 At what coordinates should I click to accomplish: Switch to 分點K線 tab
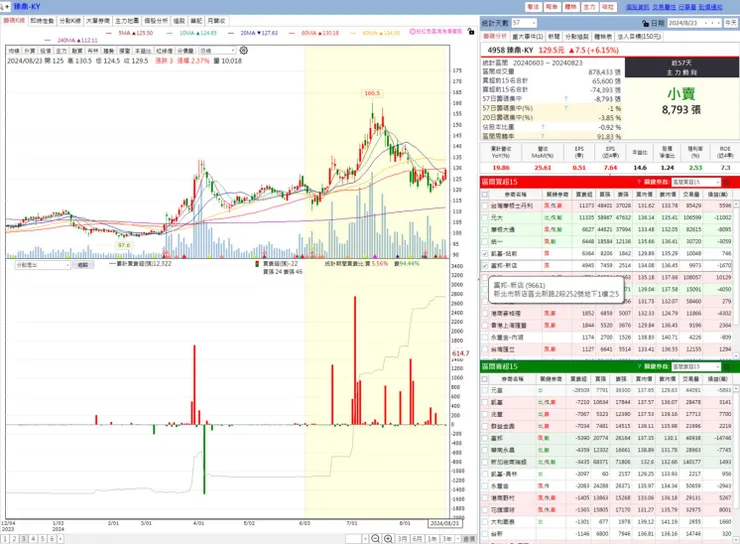coord(70,21)
